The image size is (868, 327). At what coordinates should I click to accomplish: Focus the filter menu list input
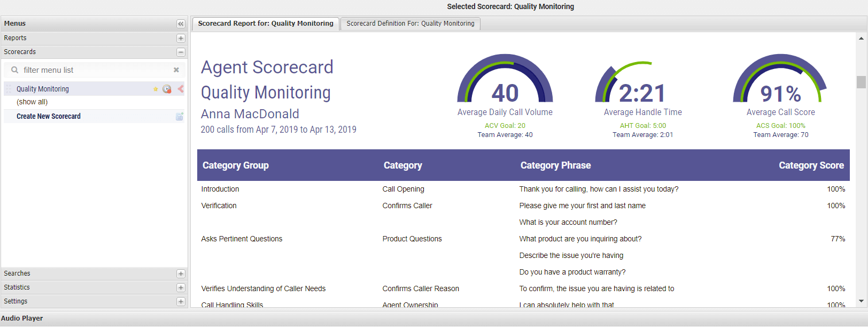tap(96, 70)
